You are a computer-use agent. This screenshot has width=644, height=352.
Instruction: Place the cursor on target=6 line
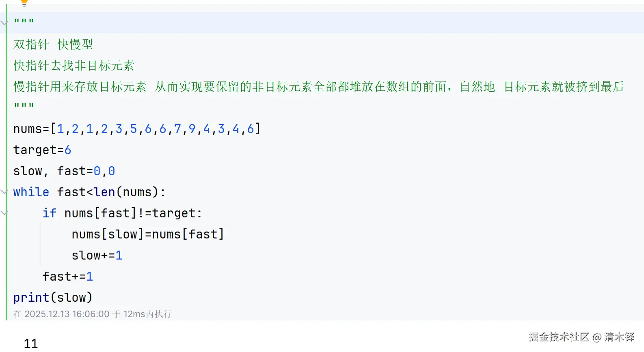(42, 150)
